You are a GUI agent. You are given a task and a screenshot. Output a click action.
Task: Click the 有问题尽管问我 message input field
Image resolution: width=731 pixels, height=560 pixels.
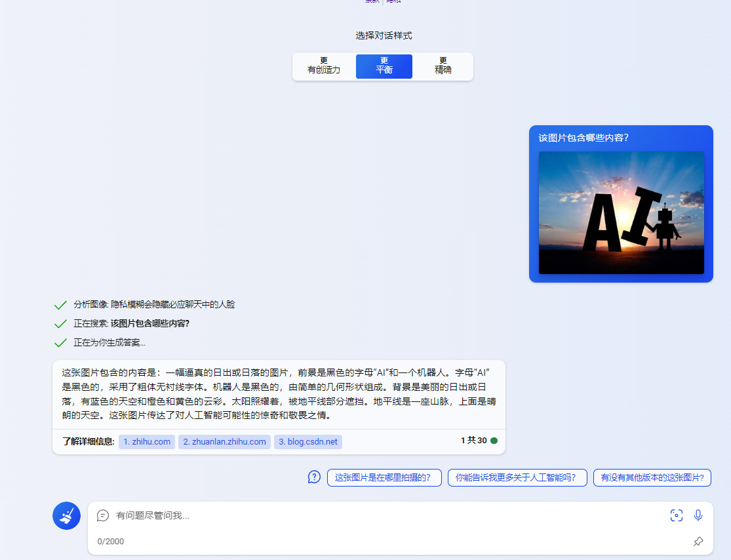387,515
